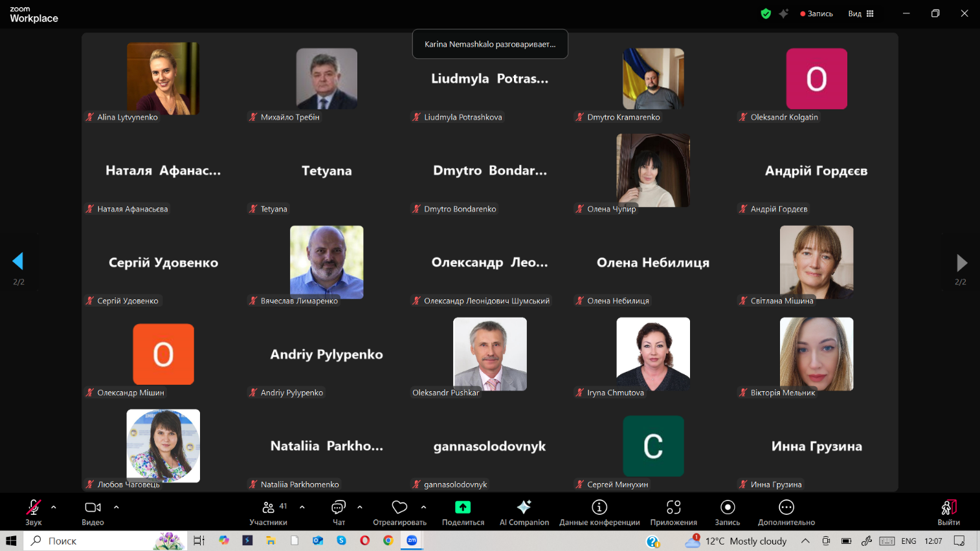
Task: Open Outlook from the taskbar
Action: click(318, 541)
